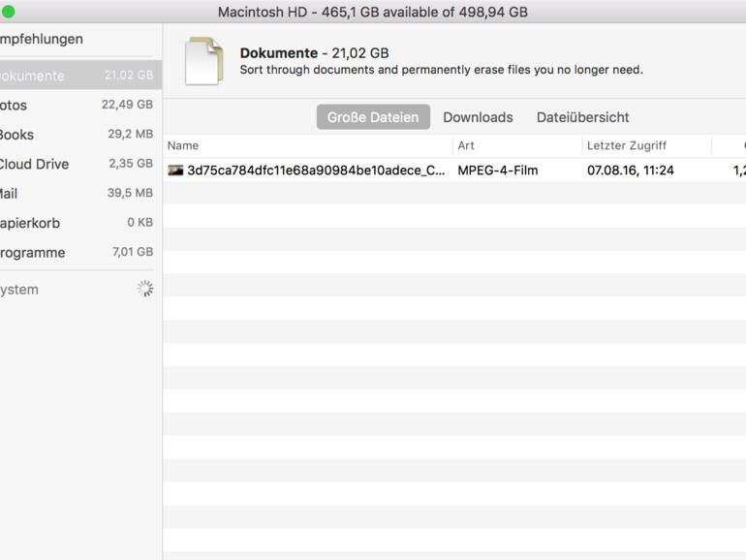Image resolution: width=746 pixels, height=560 pixels.
Task: Click the 0 KB Papierkorb size value
Action: [x=140, y=223]
